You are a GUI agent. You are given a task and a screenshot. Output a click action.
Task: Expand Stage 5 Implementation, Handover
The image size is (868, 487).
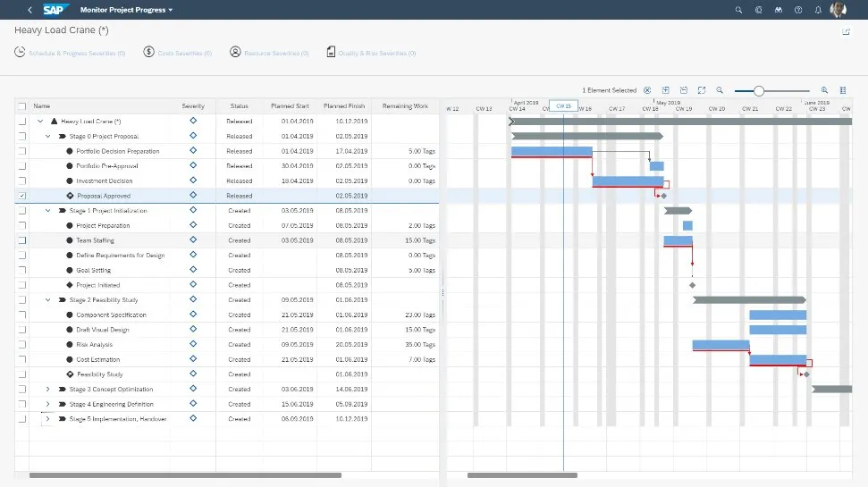pos(47,419)
